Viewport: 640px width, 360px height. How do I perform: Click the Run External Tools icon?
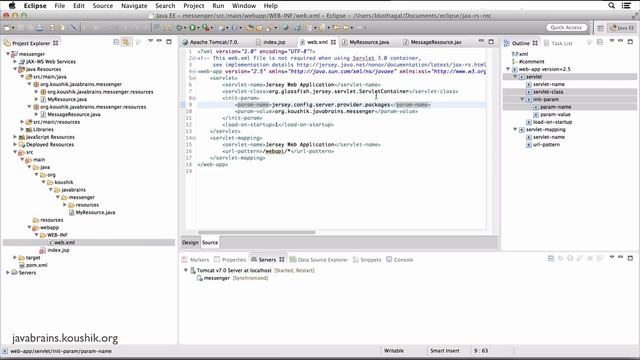point(205,28)
